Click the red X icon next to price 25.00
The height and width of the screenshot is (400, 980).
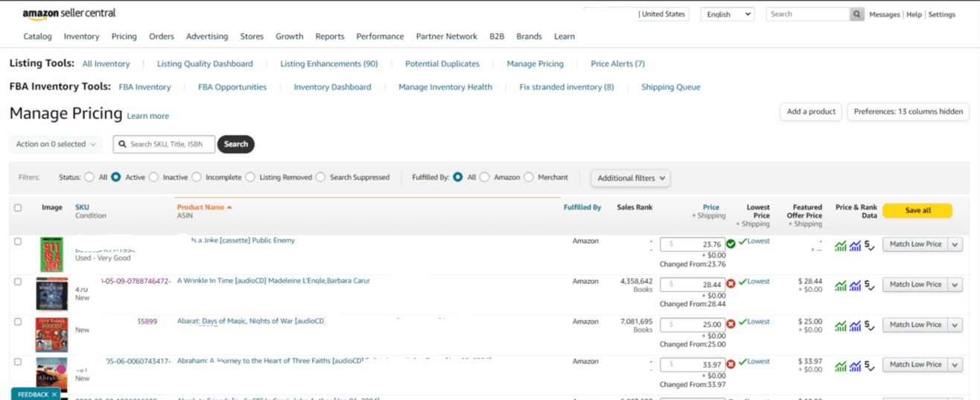pos(731,324)
